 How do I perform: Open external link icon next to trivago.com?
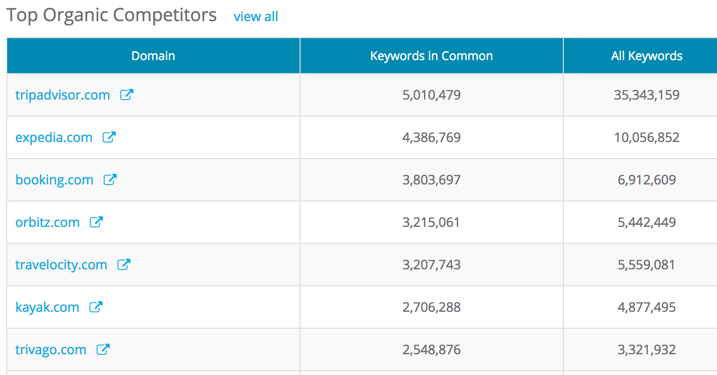(103, 349)
